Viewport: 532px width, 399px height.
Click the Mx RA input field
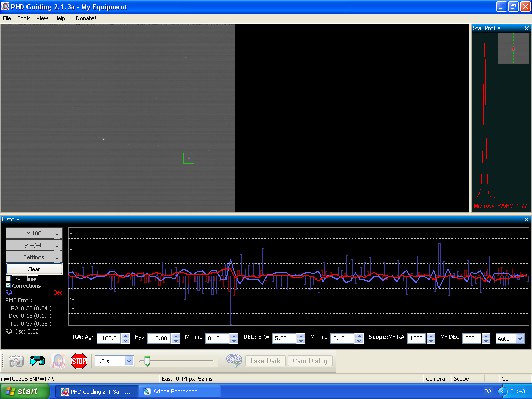coord(417,338)
